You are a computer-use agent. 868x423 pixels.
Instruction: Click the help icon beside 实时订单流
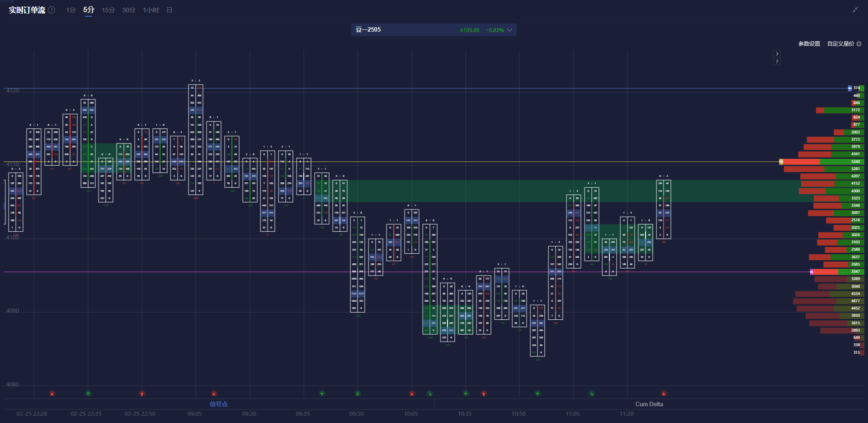[x=52, y=10]
